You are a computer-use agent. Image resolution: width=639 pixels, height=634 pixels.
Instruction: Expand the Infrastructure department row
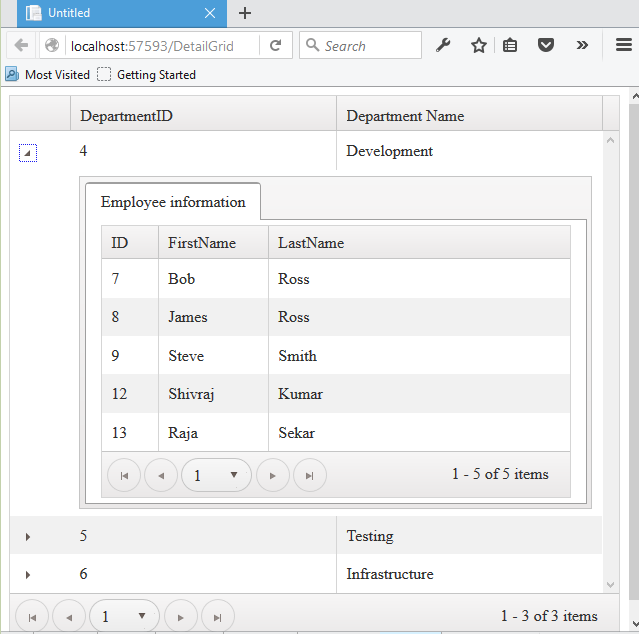pos(28,575)
